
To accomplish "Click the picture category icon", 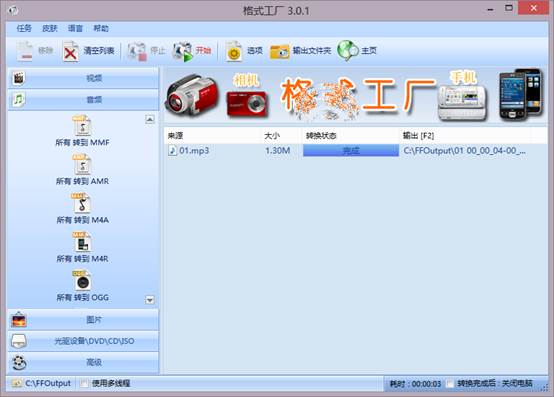I will 19,320.
